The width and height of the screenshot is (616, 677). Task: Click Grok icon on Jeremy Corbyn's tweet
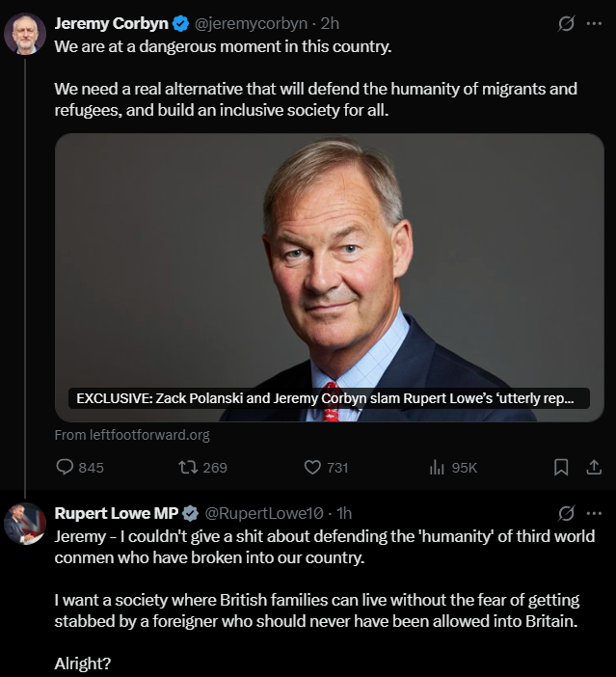[567, 23]
